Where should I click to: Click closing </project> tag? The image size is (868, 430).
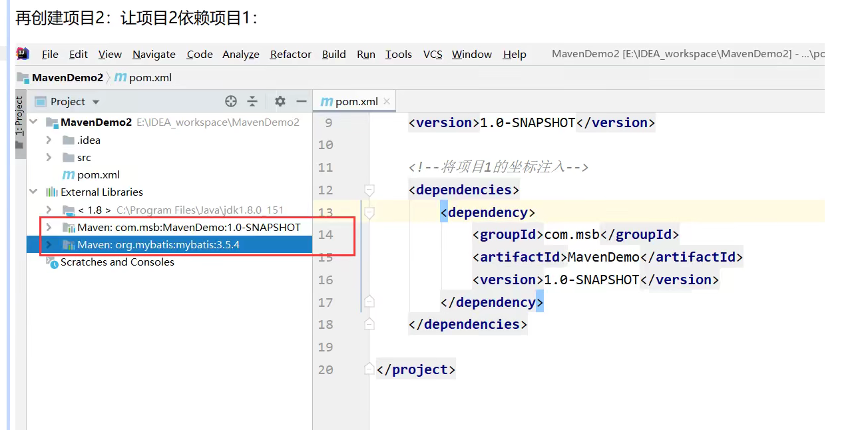416,369
